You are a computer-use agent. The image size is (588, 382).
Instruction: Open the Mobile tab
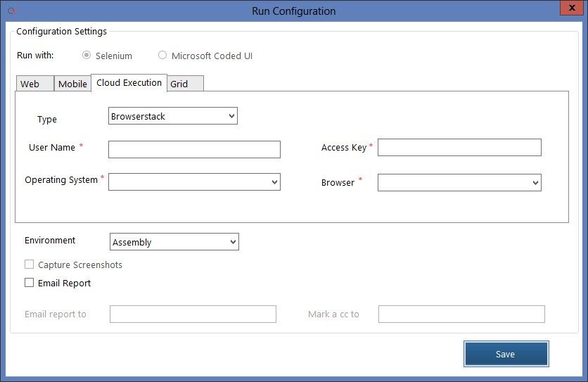(72, 83)
